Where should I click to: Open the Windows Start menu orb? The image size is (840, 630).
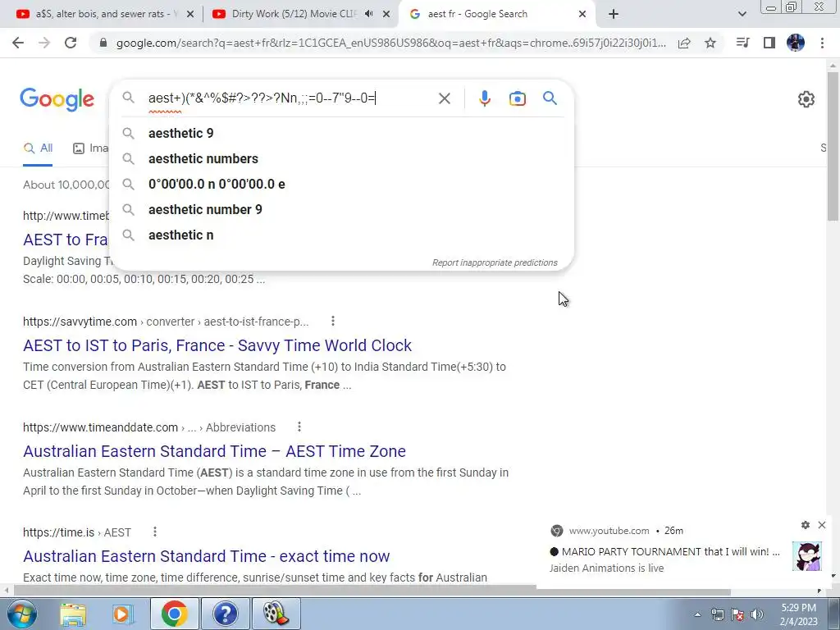[22, 614]
